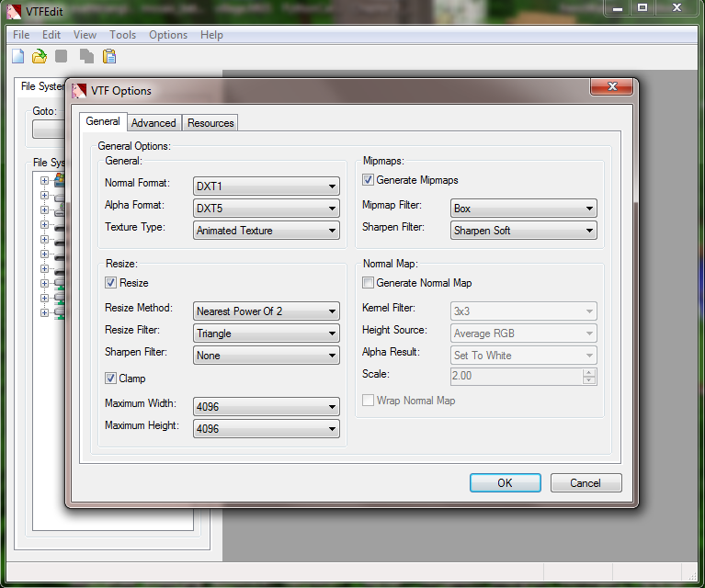This screenshot has width=705, height=588.
Task: Expand the first file system tree node
Action: pos(44,180)
